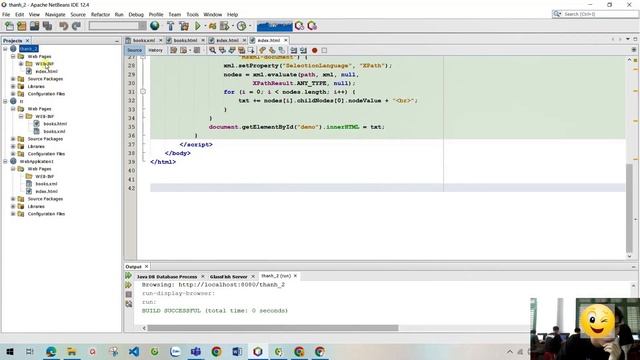The image size is (640, 360).
Task: Toggle Rectangular Selection in editor toolbar
Action: 251,50
